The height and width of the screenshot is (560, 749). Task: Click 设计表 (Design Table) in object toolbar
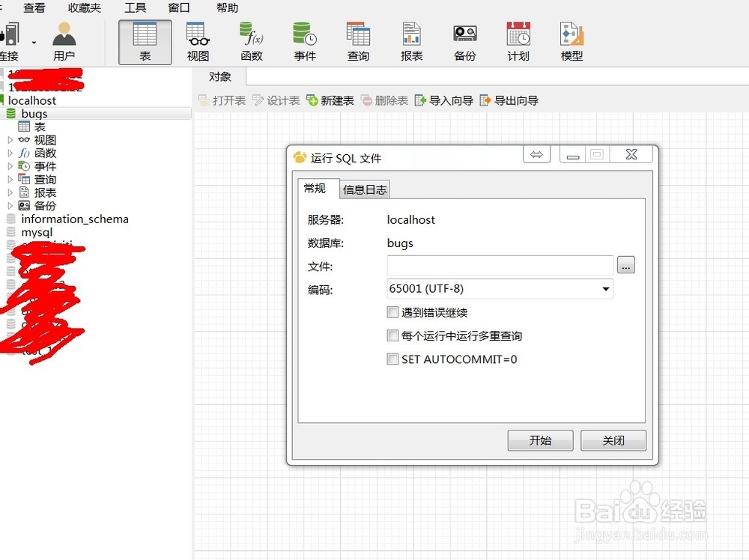pos(276,100)
